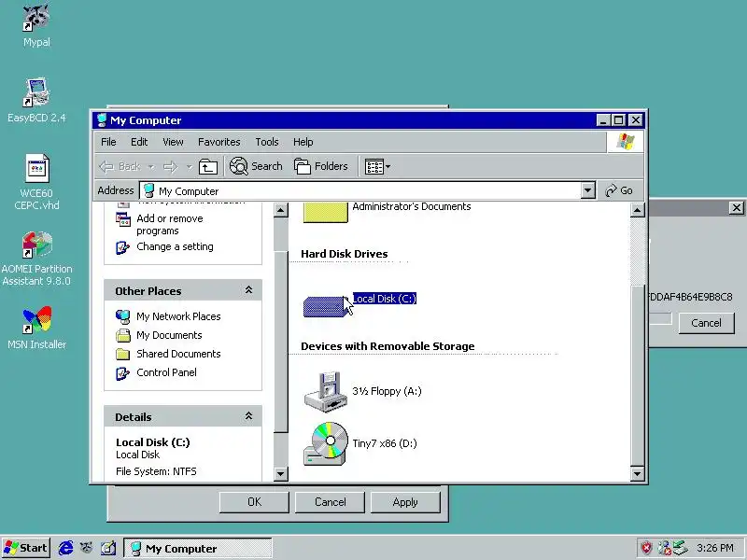
Task: Open My Documents in Other Places
Action: [x=169, y=335]
